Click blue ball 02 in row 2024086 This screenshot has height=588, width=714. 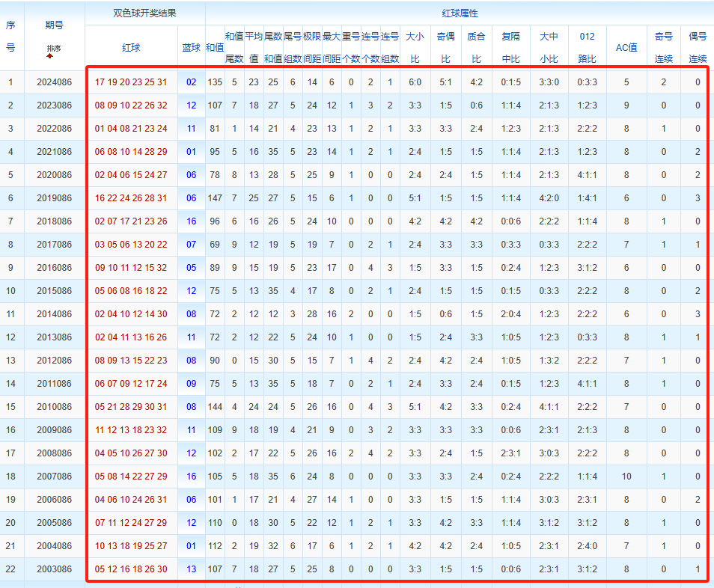(192, 82)
